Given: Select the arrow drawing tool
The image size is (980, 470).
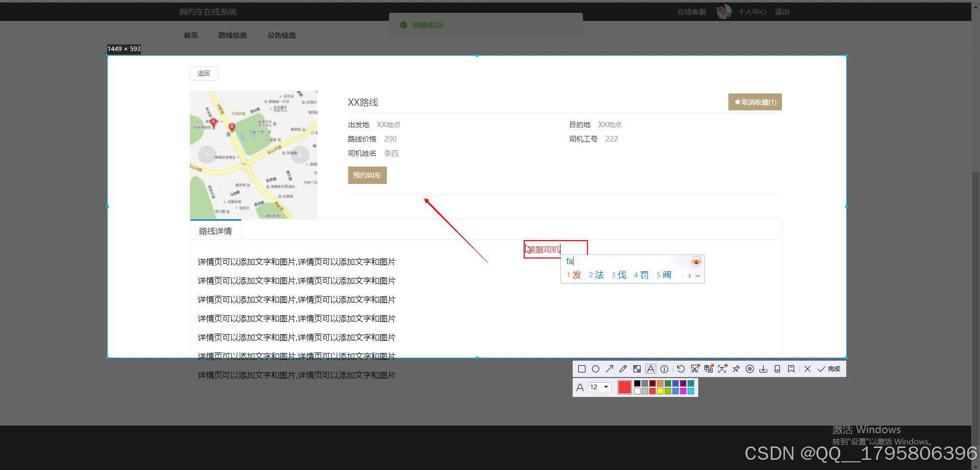Looking at the screenshot, I should 609,369.
